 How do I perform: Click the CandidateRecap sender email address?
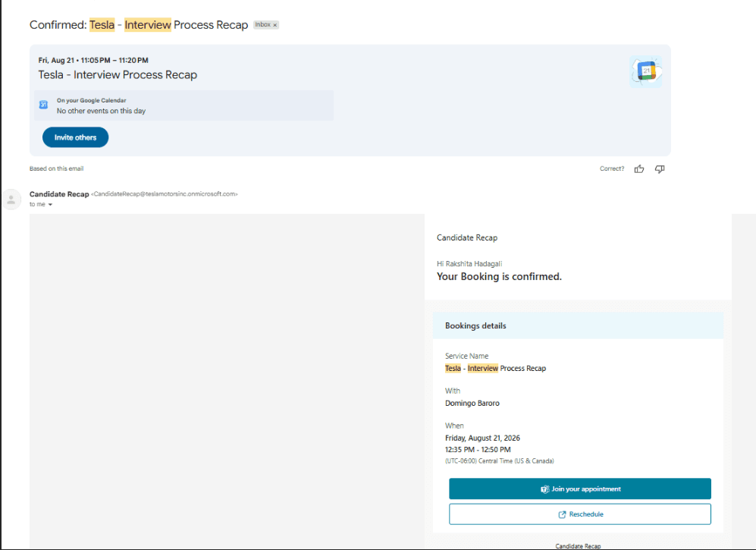click(x=165, y=194)
